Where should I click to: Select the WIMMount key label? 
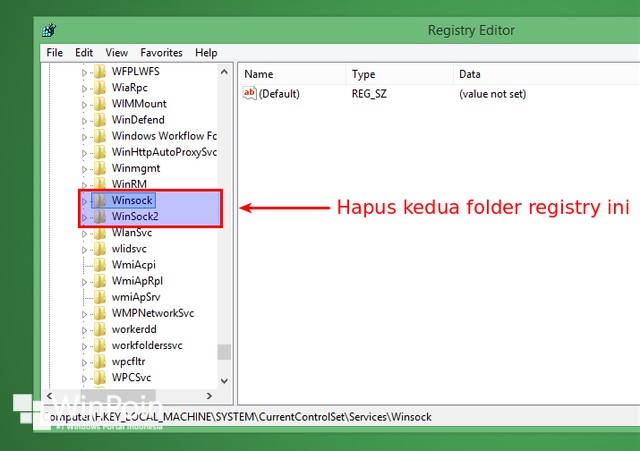click(139, 104)
